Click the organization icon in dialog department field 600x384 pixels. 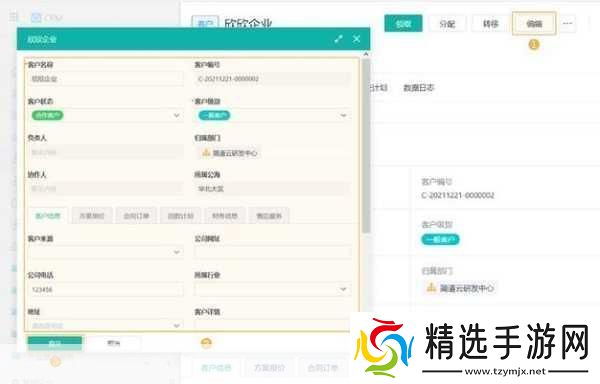click(x=206, y=153)
